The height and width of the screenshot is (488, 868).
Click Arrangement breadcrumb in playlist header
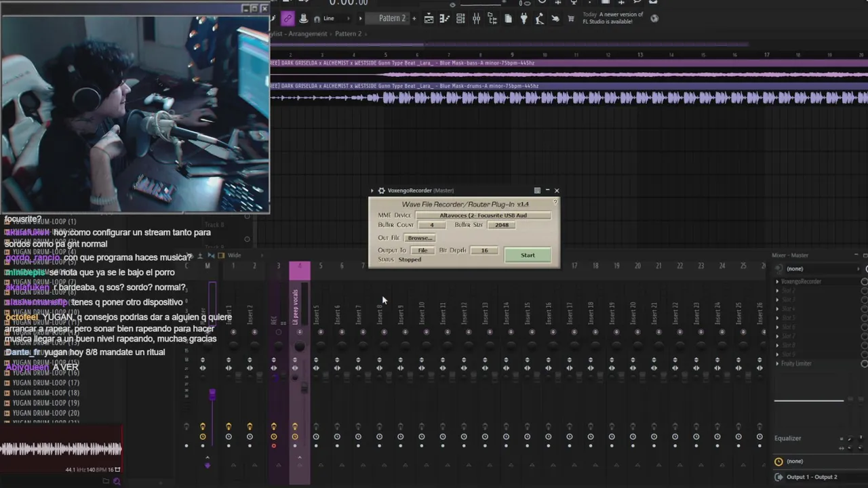coord(309,34)
